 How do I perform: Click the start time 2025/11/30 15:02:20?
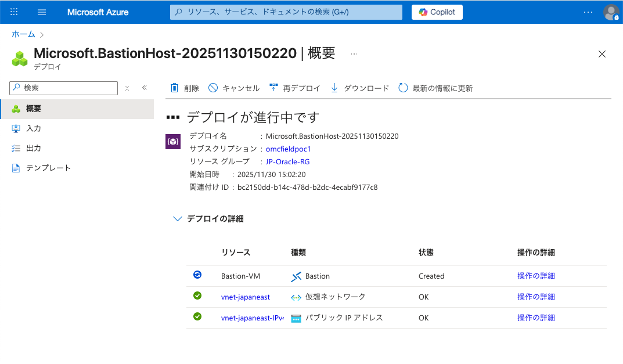(272, 174)
